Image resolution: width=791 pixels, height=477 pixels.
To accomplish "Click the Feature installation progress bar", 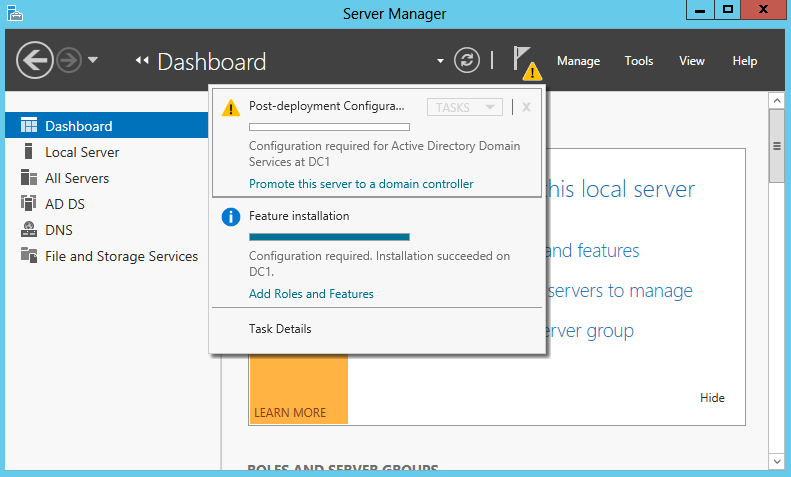I will click(329, 237).
